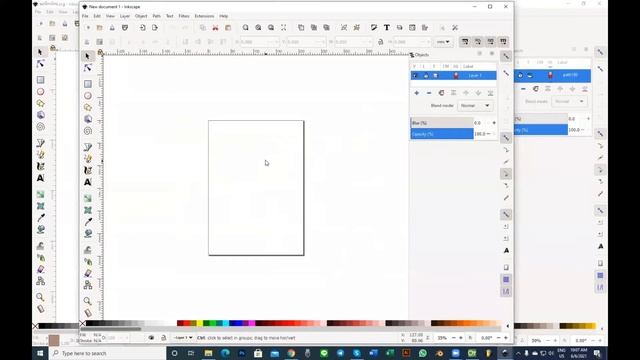Click palette menu arrow at swatch row end
The image size is (640, 360).
click(507, 326)
